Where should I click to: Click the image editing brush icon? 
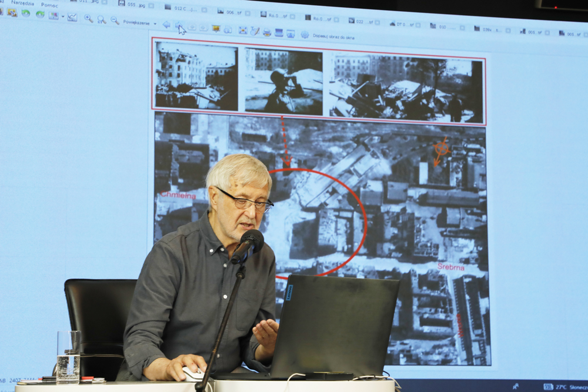(254, 31)
